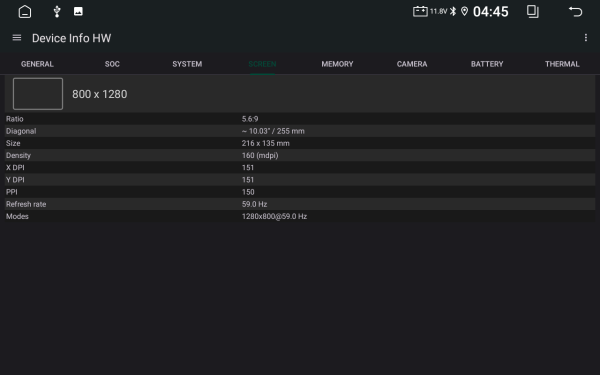Select the Modes label
The width and height of the screenshot is (600, 375).
pos(17,216)
